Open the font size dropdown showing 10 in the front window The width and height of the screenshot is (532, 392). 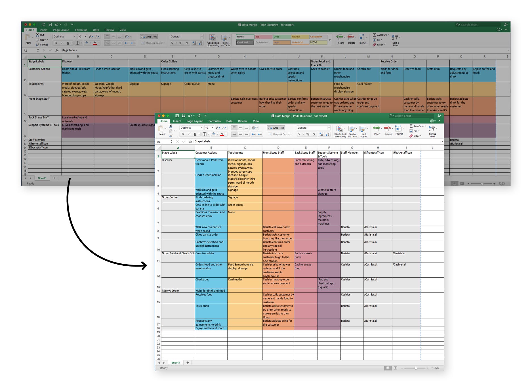click(x=212, y=128)
